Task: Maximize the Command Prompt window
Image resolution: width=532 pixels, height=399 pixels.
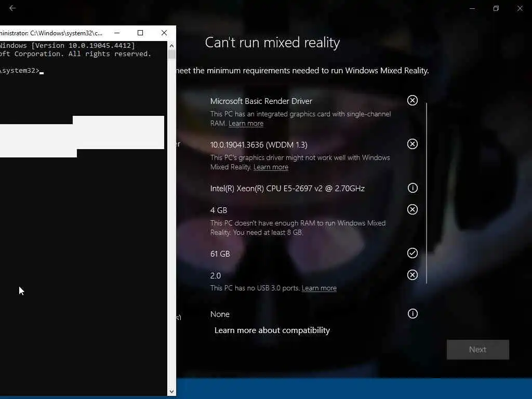Action: pyautogui.click(x=140, y=33)
